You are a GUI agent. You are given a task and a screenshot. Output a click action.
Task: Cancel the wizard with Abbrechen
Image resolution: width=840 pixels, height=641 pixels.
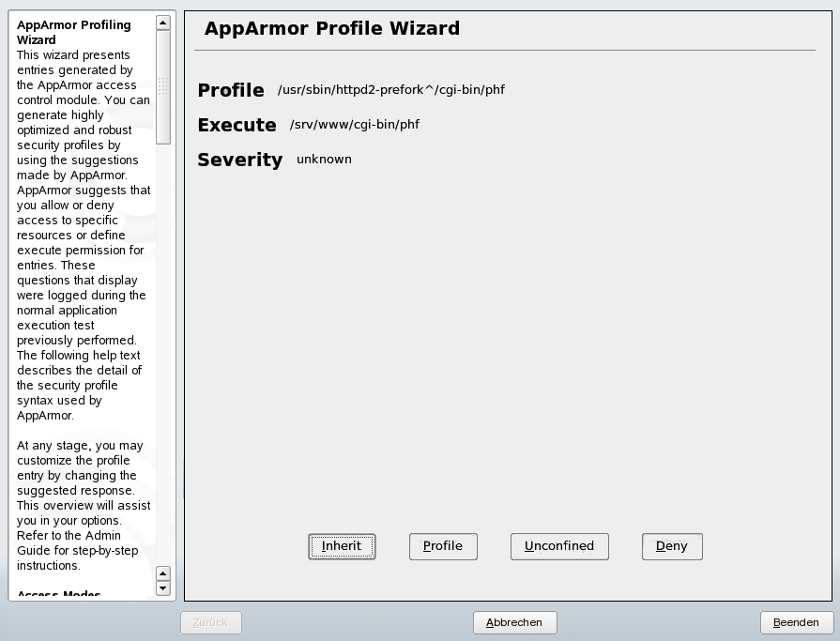click(x=515, y=622)
